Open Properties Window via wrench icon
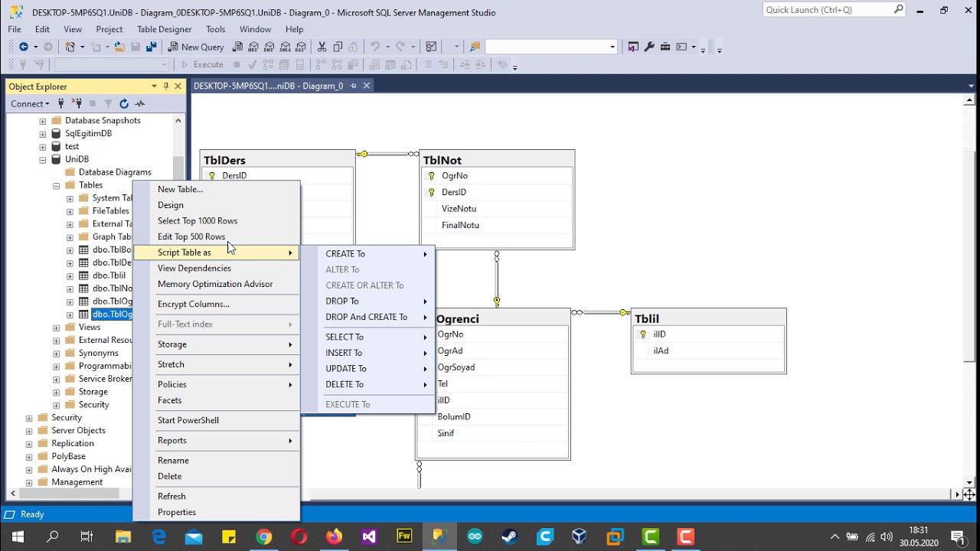This screenshot has height=551, width=980. (x=649, y=47)
